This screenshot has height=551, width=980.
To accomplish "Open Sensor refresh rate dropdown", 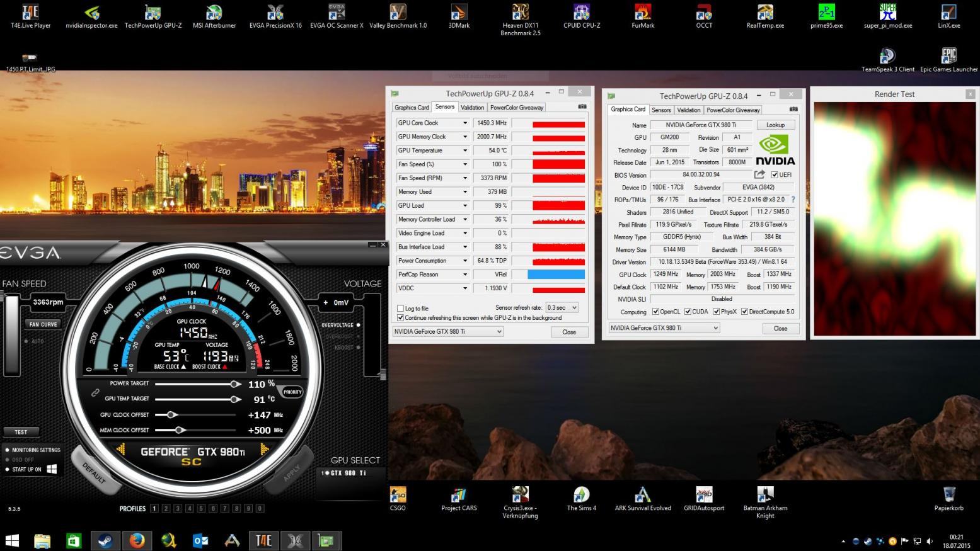I will (x=562, y=308).
